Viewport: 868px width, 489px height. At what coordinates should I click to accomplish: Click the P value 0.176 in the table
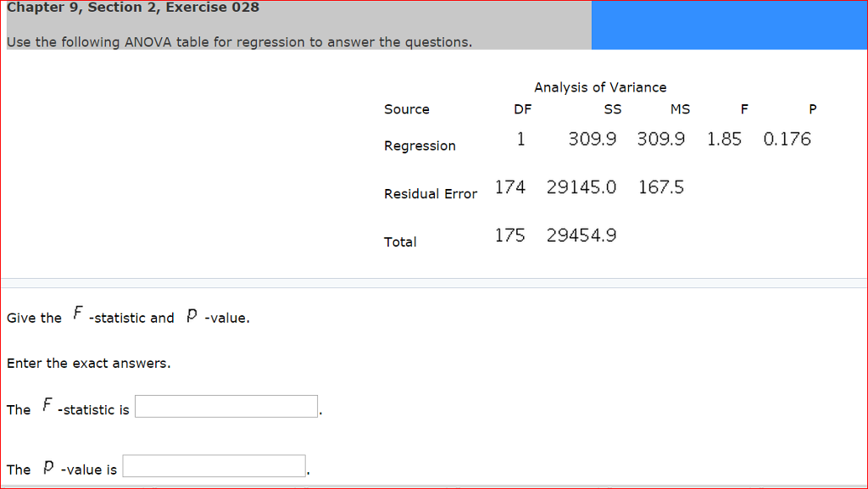pyautogui.click(x=787, y=139)
